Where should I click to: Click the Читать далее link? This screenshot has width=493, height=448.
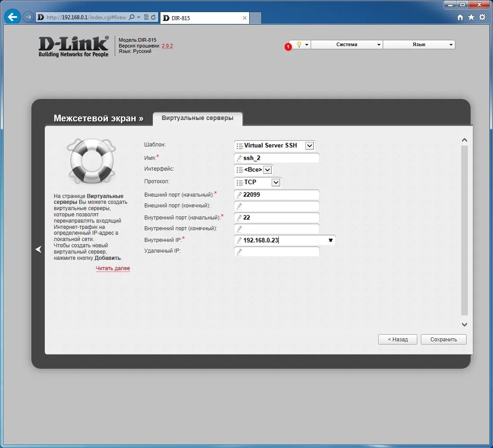(113, 268)
